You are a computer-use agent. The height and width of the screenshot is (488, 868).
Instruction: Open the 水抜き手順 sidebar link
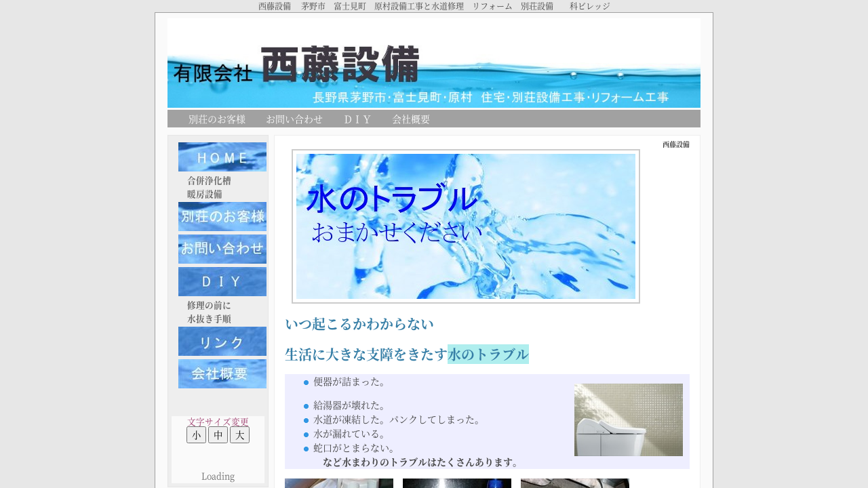coord(209,319)
